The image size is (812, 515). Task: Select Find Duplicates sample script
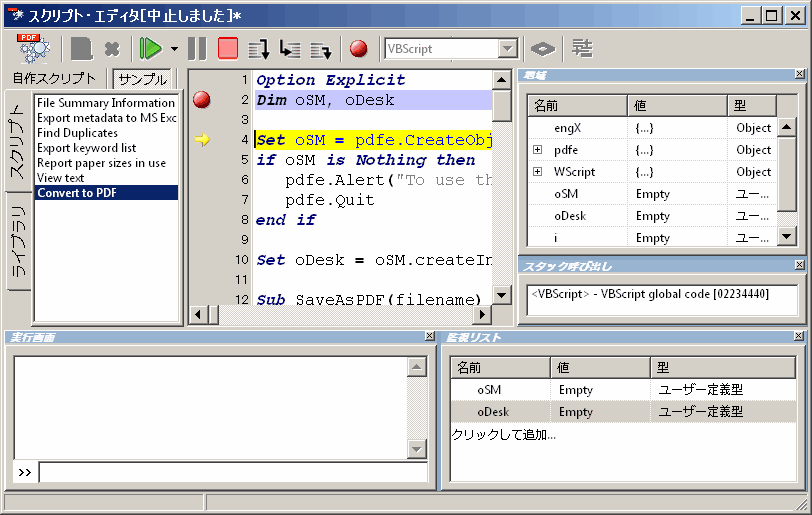coord(106,133)
